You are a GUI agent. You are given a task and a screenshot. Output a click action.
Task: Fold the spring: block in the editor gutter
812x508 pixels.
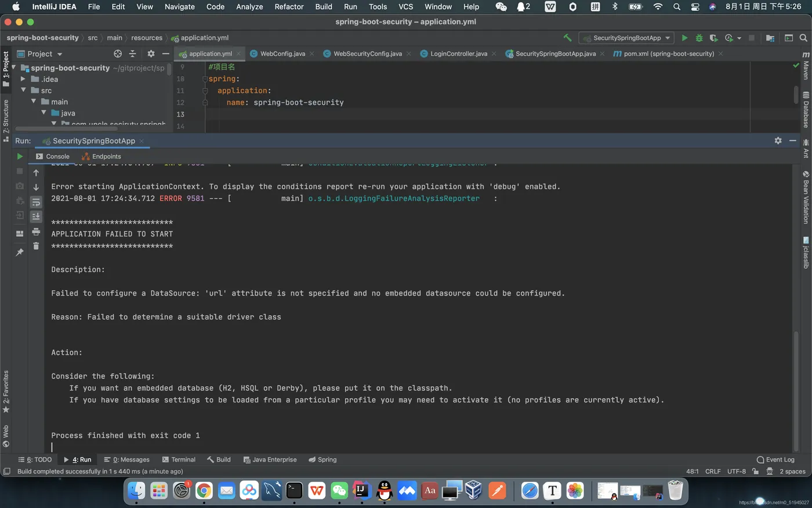205,79
